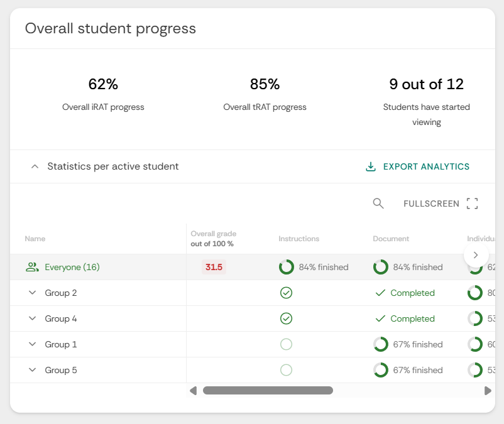This screenshot has height=424, width=504.
Task: Click the download icon beside Export Analytics
Action: [x=371, y=166]
